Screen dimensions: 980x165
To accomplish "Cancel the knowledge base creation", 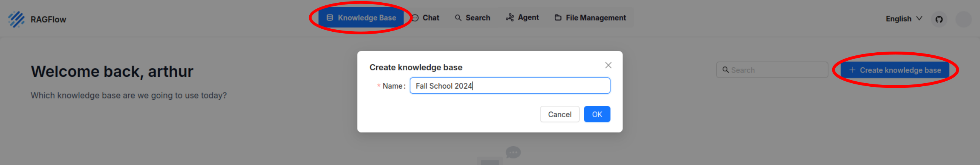I will point(559,114).
